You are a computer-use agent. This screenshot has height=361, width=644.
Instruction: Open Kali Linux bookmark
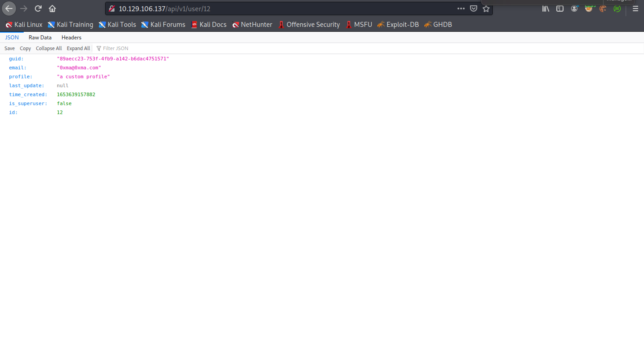coord(24,25)
